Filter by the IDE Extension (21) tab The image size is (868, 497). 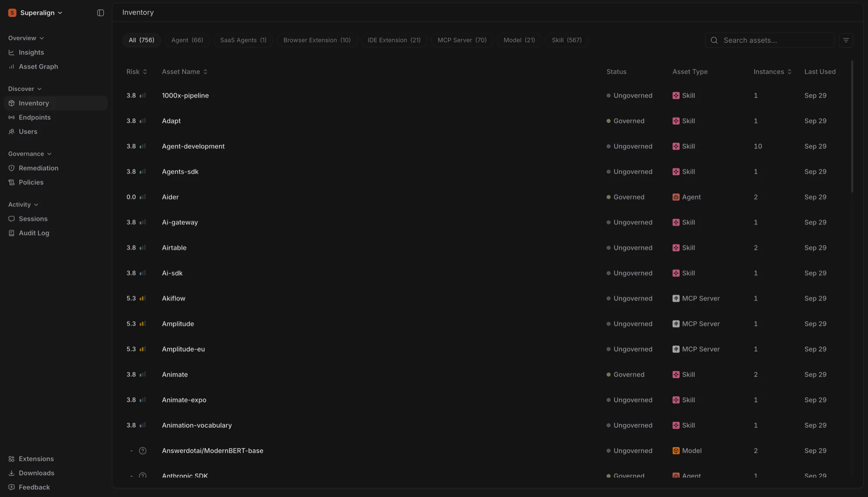point(394,40)
